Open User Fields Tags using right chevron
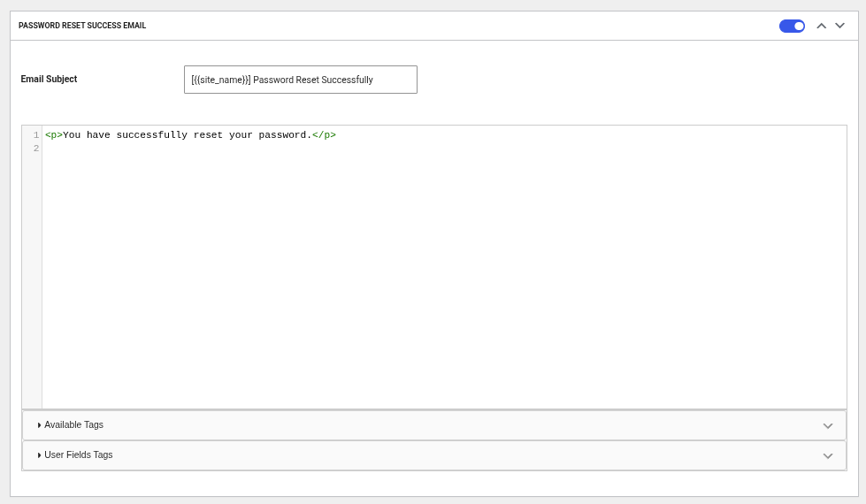The width and height of the screenshot is (866, 504). (x=827, y=456)
